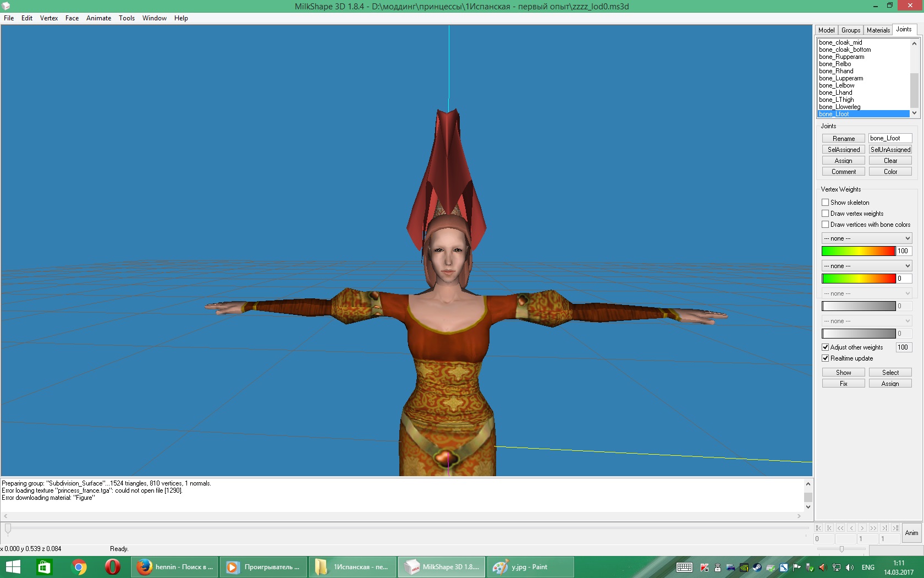Switch to the Groups tab

(x=850, y=30)
